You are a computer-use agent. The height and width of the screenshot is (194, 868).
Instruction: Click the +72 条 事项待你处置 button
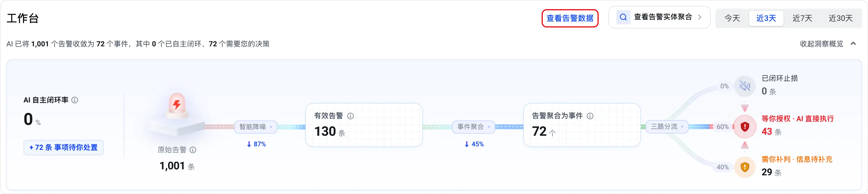click(64, 147)
